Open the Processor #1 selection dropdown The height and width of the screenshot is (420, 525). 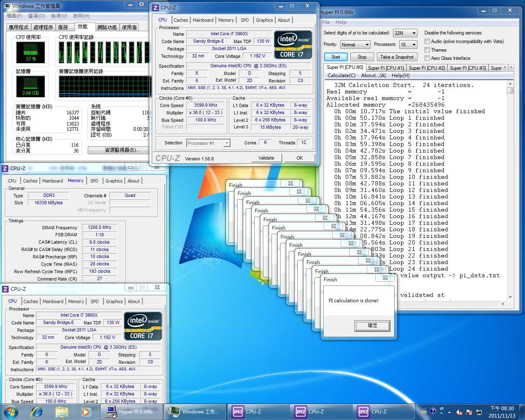(208, 143)
